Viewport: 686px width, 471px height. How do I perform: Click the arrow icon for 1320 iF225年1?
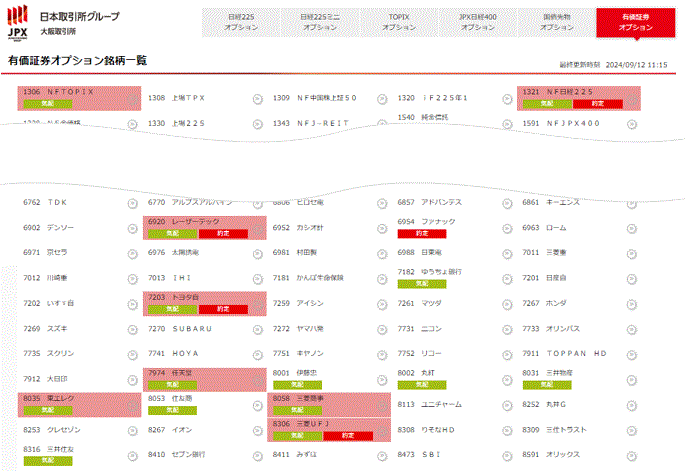(507, 99)
